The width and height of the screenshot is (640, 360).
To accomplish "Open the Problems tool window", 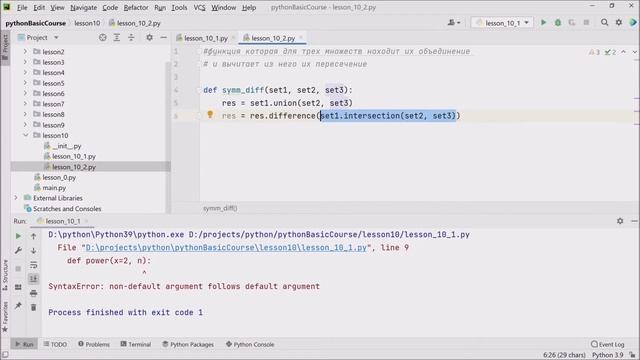I will pos(94,344).
